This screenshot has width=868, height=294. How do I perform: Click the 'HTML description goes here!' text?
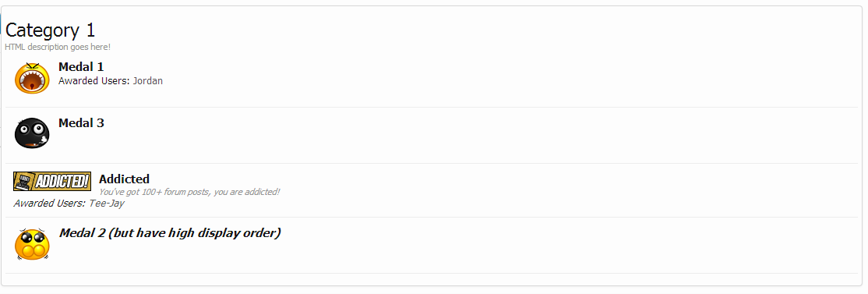58,47
